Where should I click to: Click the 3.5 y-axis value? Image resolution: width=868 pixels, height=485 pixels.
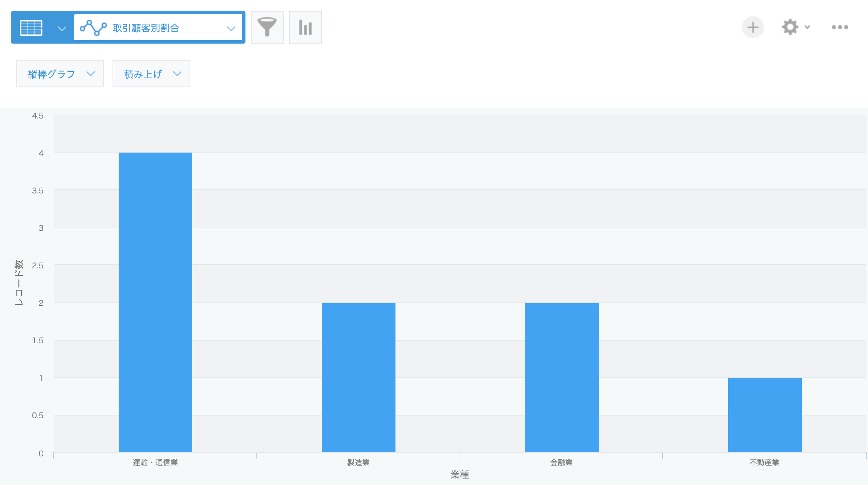(38, 191)
